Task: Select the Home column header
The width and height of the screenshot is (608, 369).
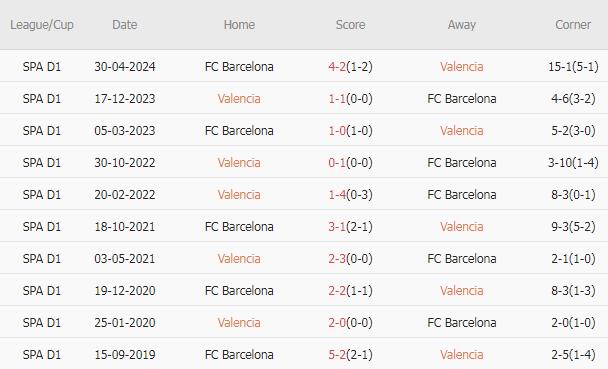Action: [x=239, y=25]
